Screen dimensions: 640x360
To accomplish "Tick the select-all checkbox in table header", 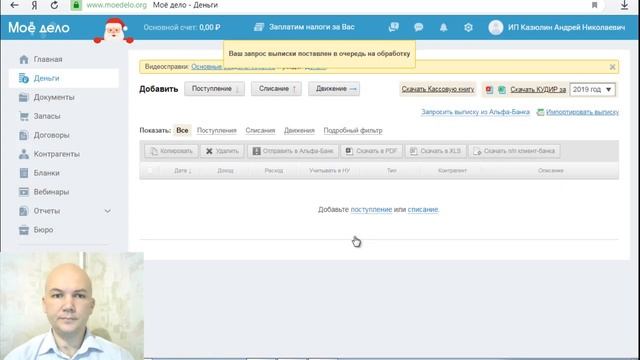I will (x=150, y=171).
